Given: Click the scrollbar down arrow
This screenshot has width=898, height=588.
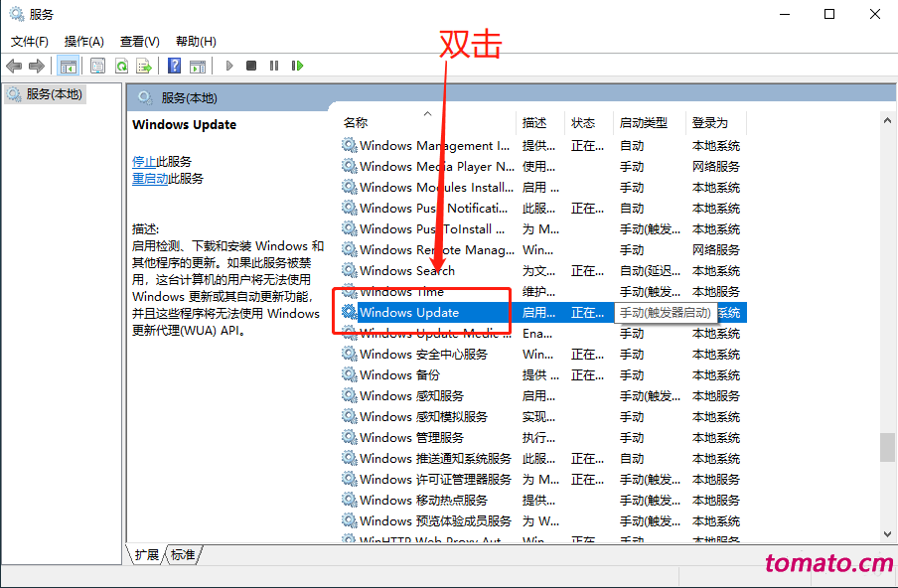Looking at the screenshot, I should click(887, 533).
